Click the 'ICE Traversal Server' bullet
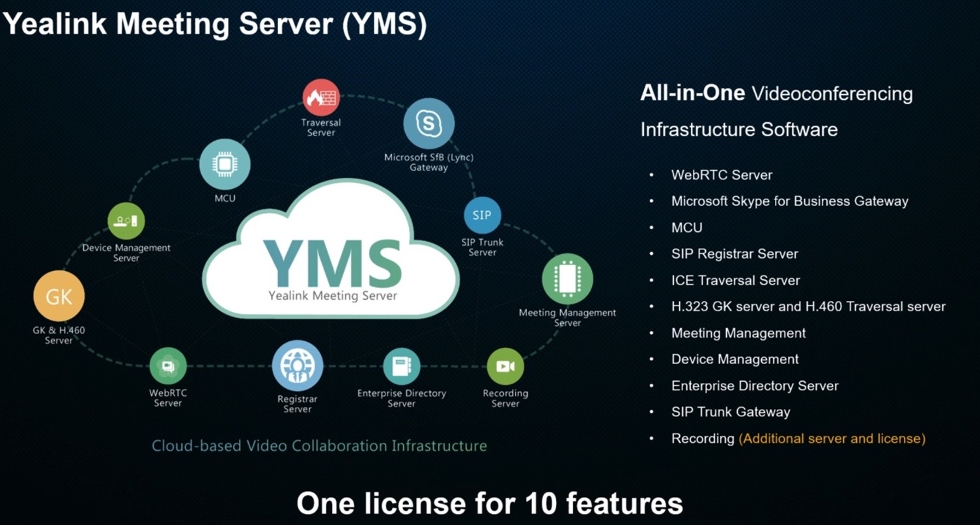The width and height of the screenshot is (980, 525). click(735, 281)
